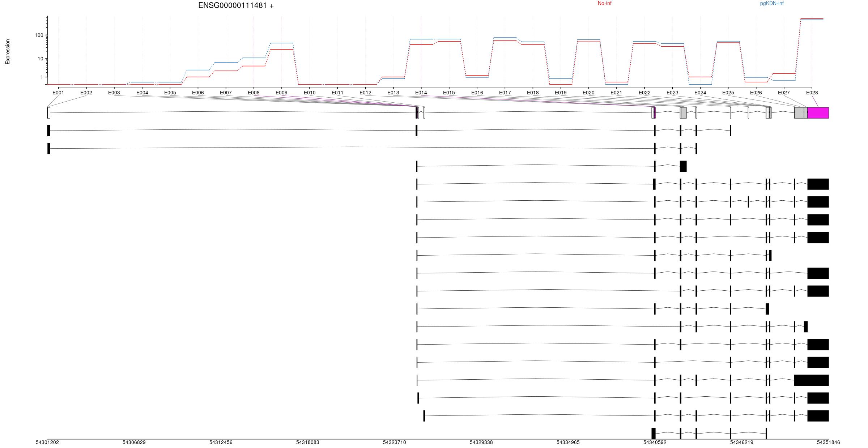Click the white first exon box of gene model
This screenshot has width=868, height=448.
[x=49, y=113]
